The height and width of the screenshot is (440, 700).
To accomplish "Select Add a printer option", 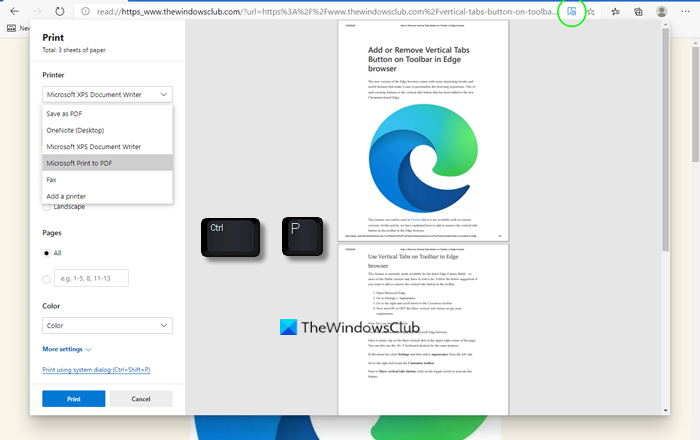I will [x=107, y=196].
